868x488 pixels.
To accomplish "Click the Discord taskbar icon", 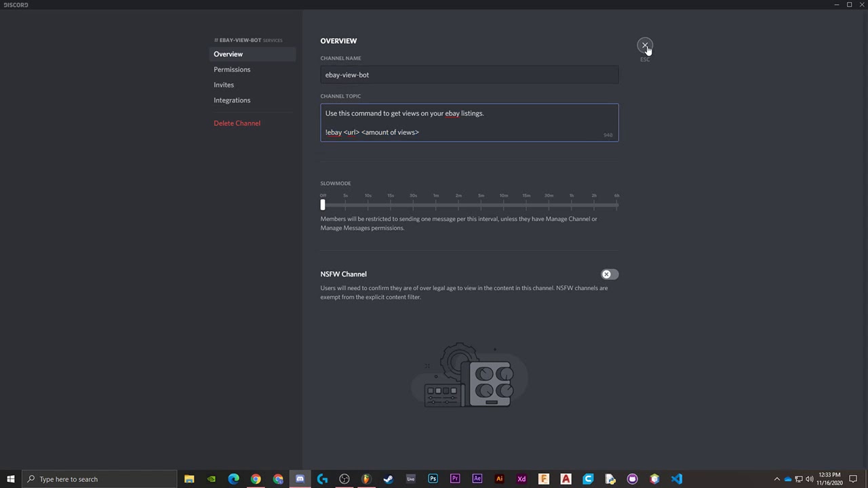I will [300, 479].
